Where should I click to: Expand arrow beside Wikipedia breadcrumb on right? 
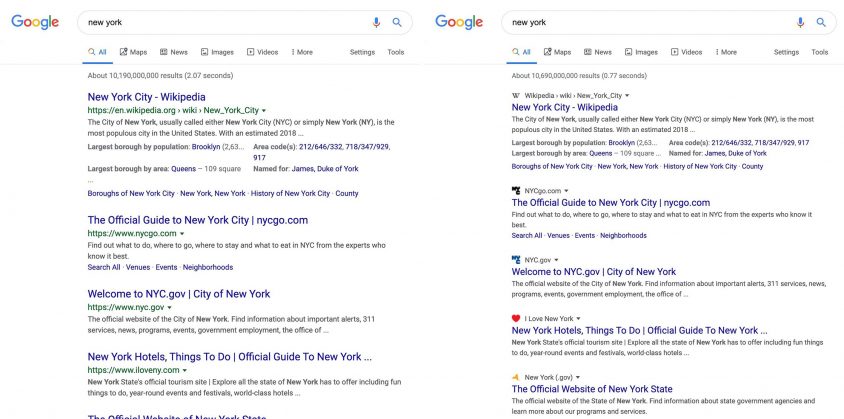coord(627,96)
